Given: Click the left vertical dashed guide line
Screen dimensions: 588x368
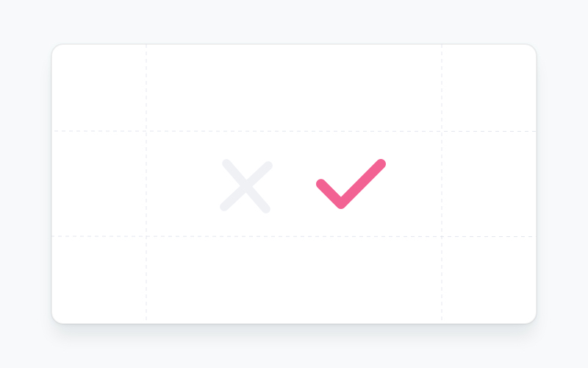Looking at the screenshot, I should coord(146,184).
